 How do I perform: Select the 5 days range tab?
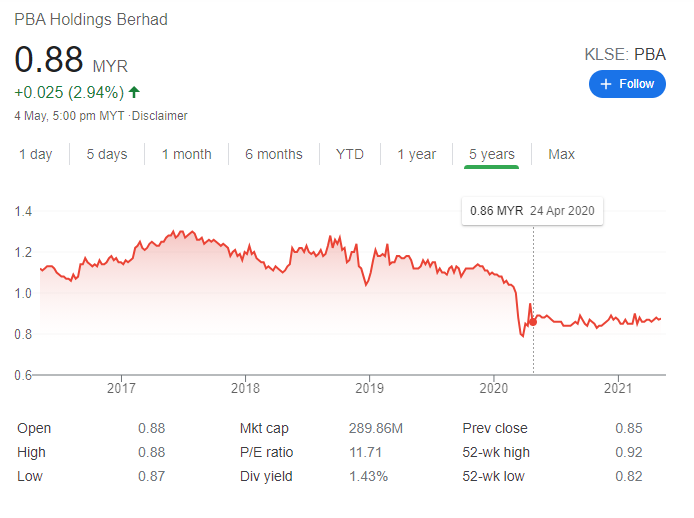107,154
